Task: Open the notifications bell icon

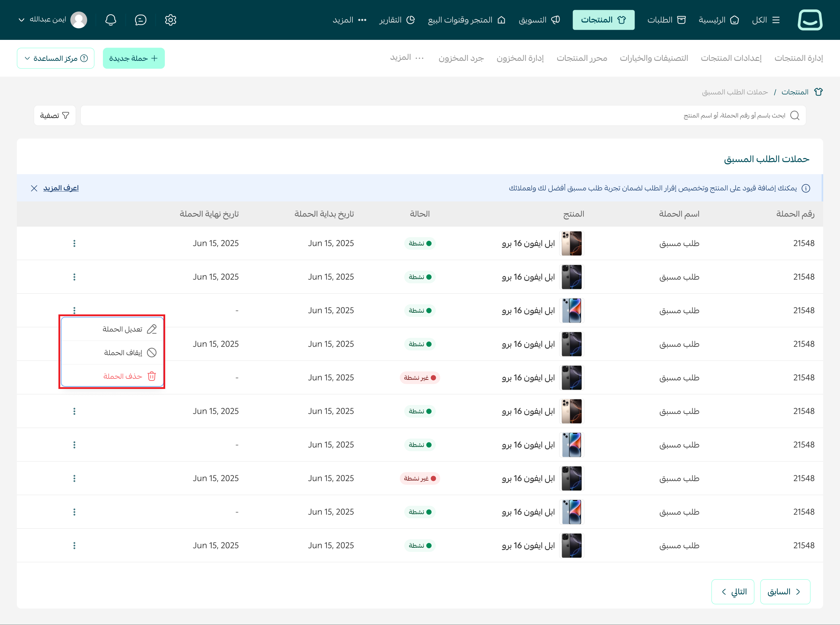Action: coord(111,20)
